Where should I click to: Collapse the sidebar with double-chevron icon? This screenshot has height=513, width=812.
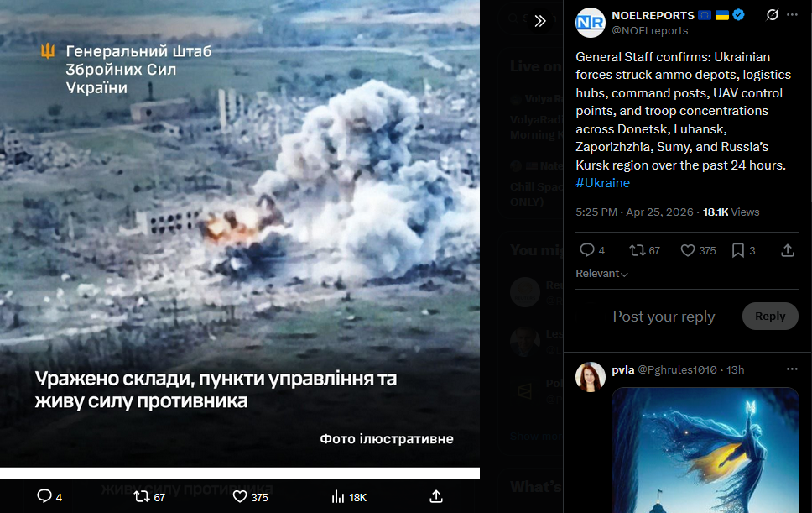pyautogui.click(x=540, y=21)
